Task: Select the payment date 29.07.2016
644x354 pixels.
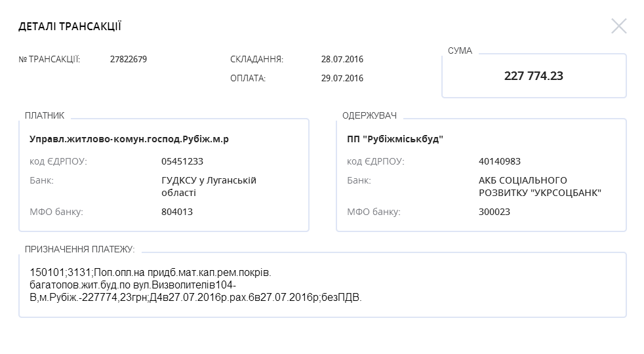Action: pos(342,79)
